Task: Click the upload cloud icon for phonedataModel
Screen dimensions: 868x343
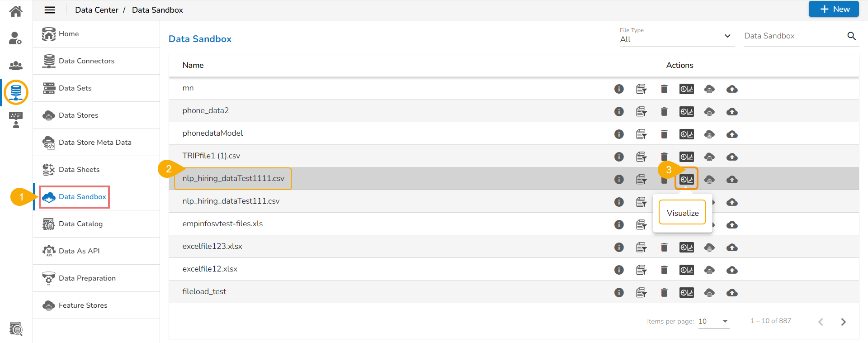Action: click(732, 134)
